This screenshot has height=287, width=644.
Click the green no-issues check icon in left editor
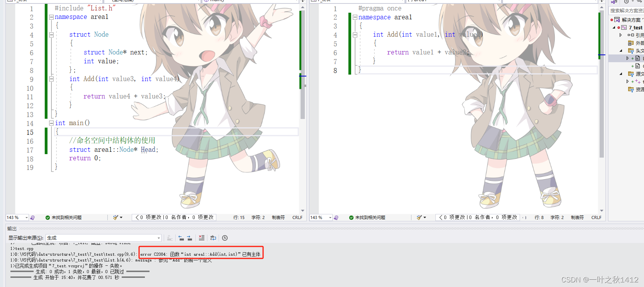point(48,217)
